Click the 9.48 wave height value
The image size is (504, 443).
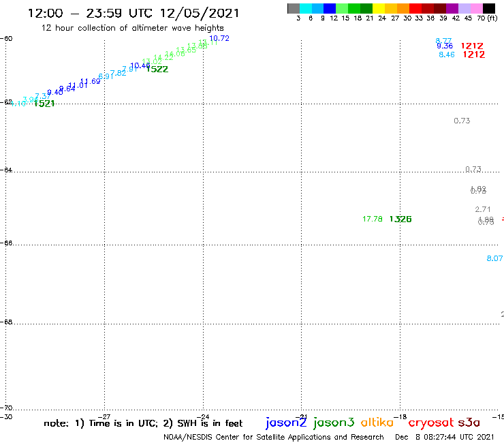[55, 92]
